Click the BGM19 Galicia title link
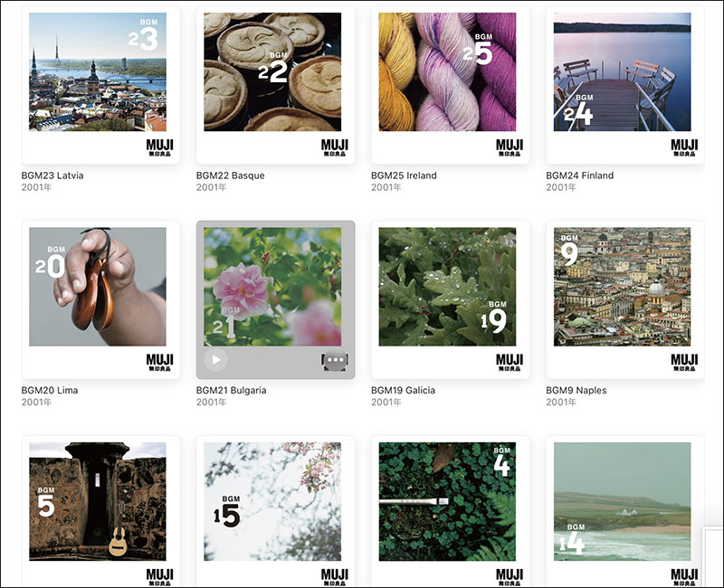The height and width of the screenshot is (588, 724). (x=403, y=390)
